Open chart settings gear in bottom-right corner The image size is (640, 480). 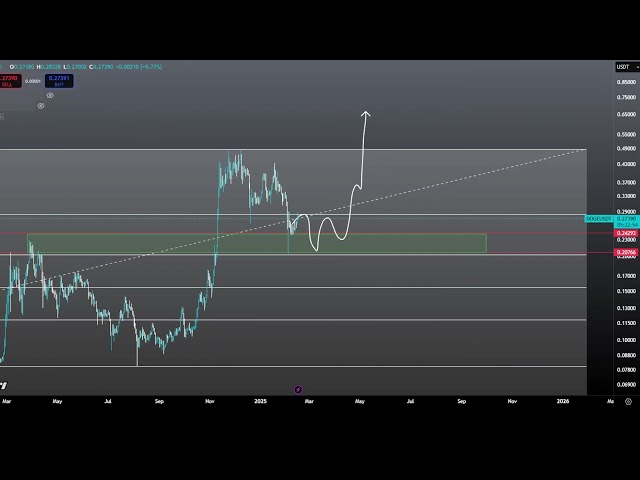pyautogui.click(x=627, y=401)
